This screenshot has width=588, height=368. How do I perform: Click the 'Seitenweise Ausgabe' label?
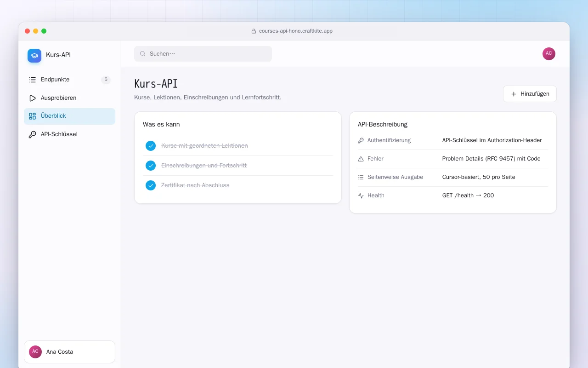[395, 177]
